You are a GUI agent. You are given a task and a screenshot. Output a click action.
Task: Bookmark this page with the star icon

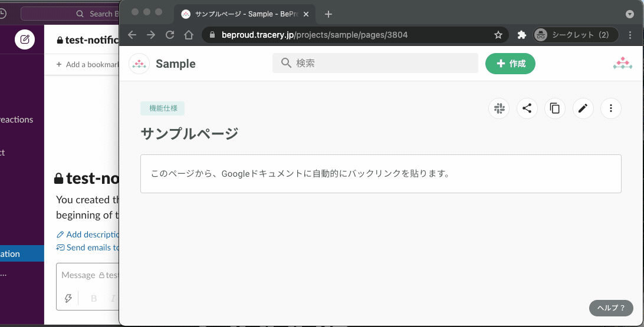pos(498,35)
